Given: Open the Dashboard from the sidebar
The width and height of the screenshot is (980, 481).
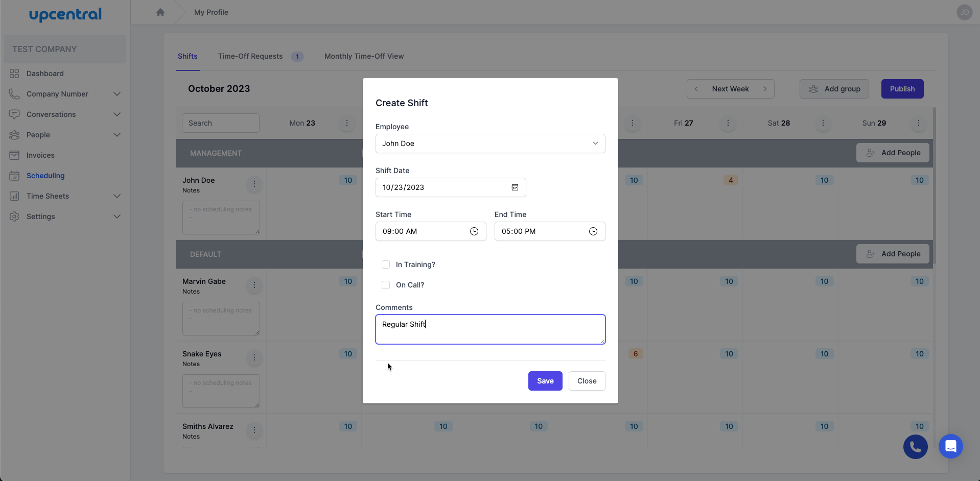Looking at the screenshot, I should tap(44, 73).
